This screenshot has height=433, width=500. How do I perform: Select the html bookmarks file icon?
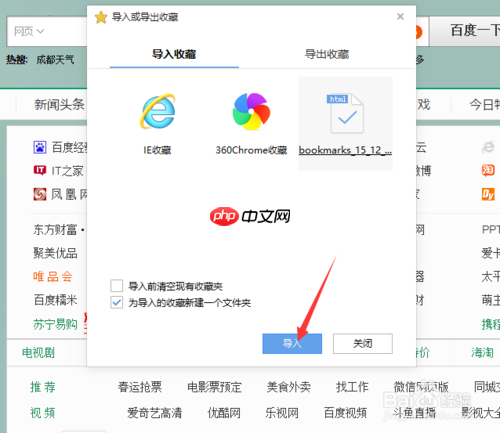pyautogui.click(x=345, y=113)
